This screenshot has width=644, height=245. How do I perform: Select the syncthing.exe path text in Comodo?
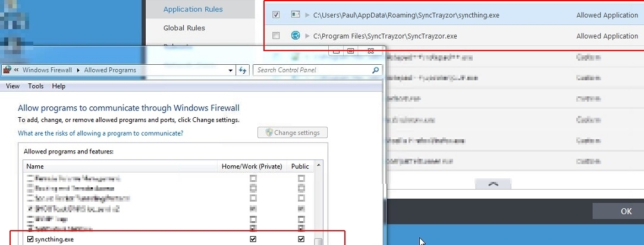point(406,15)
